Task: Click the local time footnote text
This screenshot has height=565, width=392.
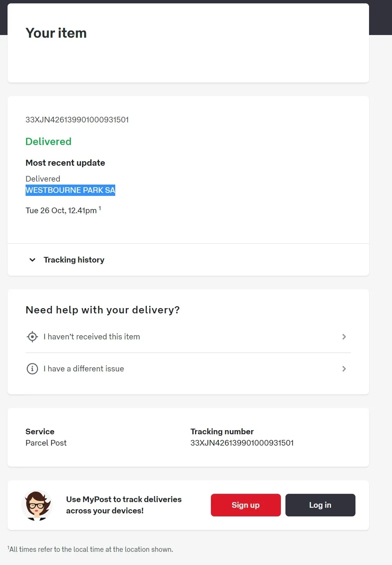Action: [x=91, y=550]
